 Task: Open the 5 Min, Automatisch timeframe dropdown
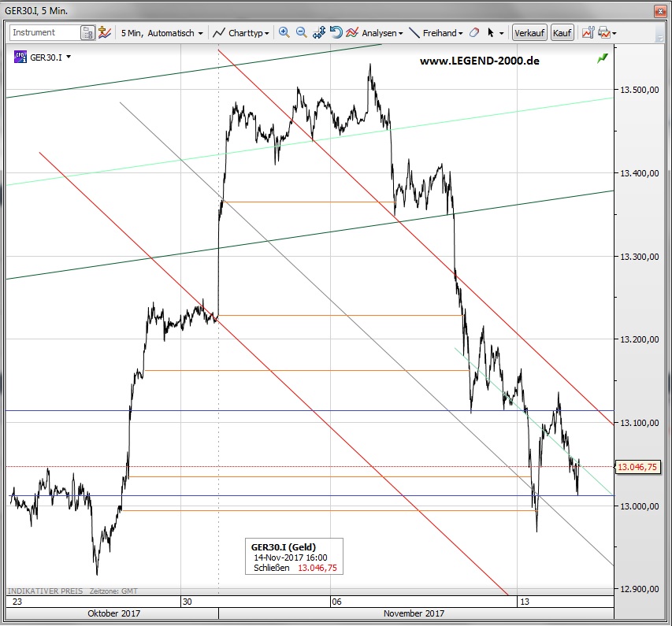pos(162,33)
